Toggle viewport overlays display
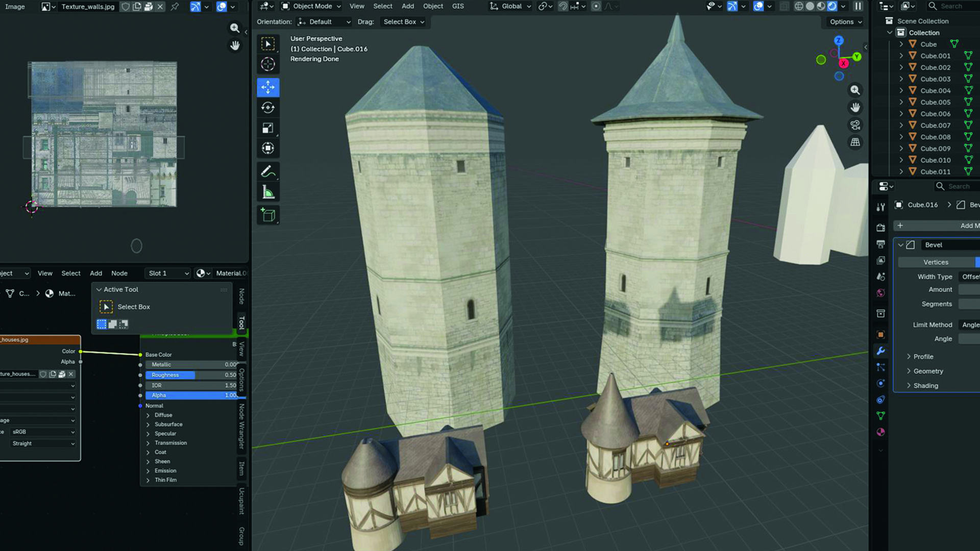980x551 pixels. pos(758,6)
